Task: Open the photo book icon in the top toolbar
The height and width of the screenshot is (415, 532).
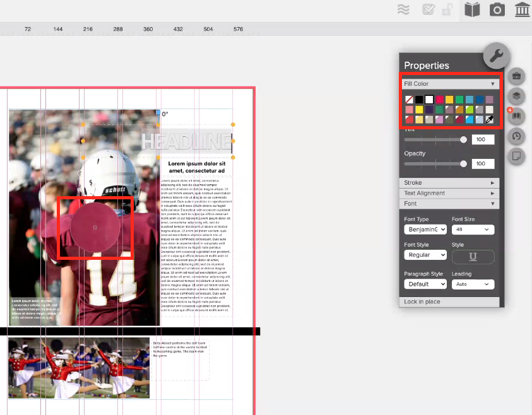Action: point(471,9)
